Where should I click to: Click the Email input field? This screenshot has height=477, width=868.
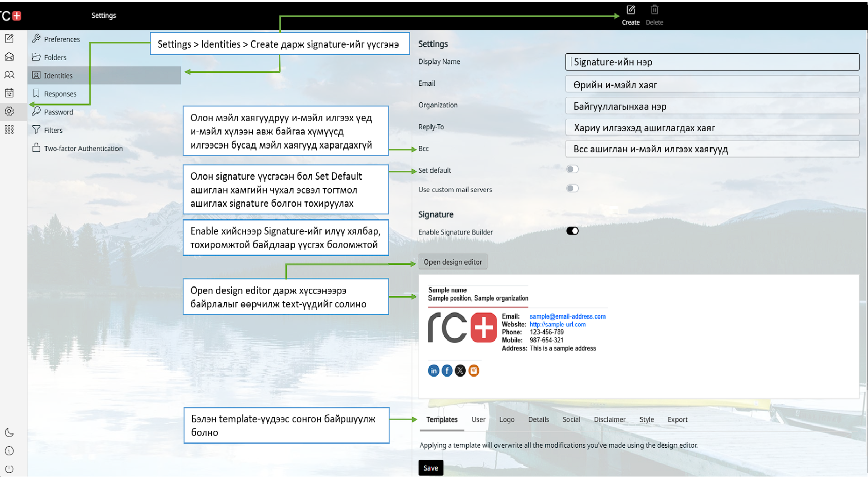pyautogui.click(x=712, y=84)
